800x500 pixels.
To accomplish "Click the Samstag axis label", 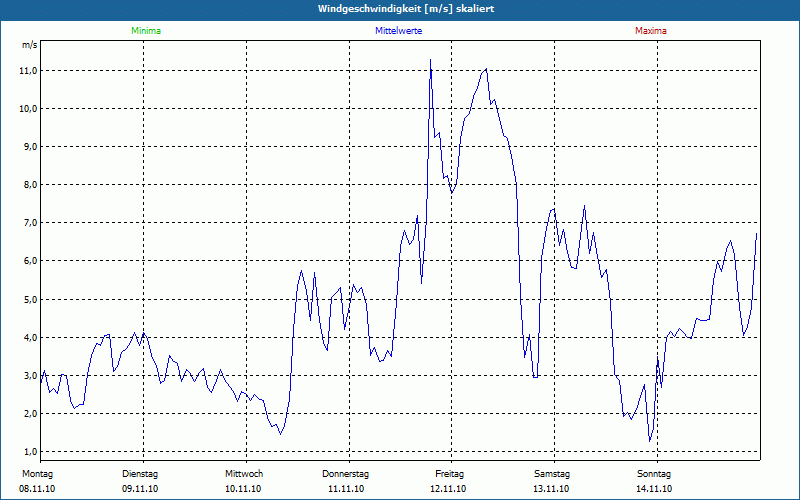I will pos(552,474).
